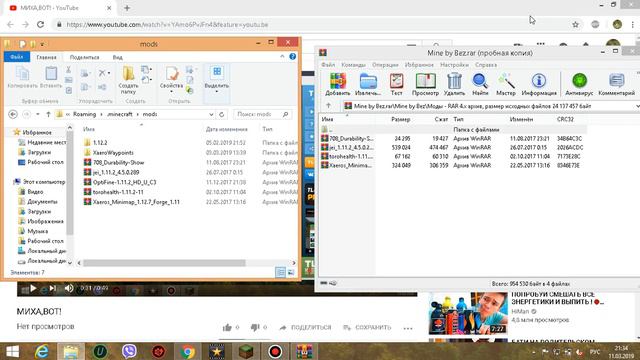Reload the Chrome page
The image size is (640, 360).
click(x=40, y=24)
